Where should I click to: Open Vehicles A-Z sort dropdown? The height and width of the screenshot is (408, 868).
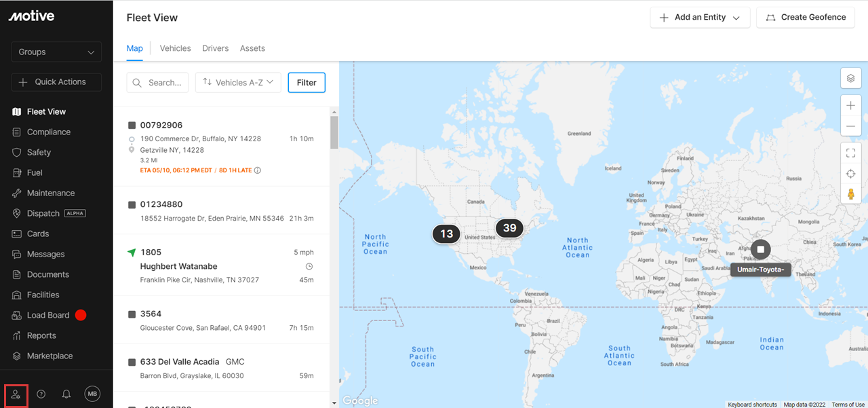(238, 83)
